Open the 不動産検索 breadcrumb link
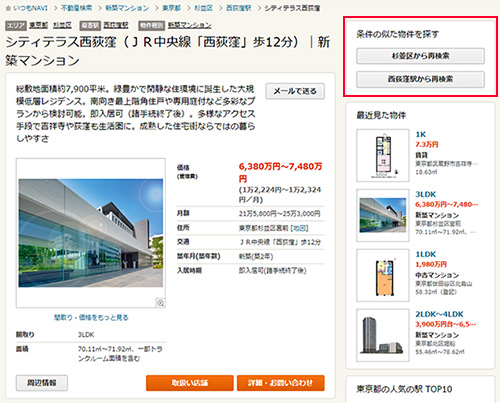This screenshot has width=500, height=403. pyautogui.click(x=76, y=8)
